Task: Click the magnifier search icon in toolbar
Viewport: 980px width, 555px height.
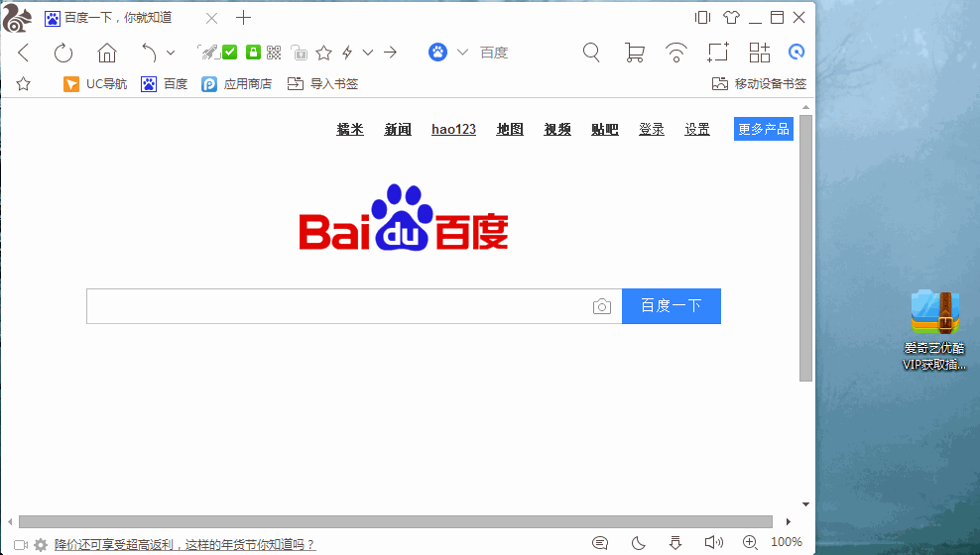Action: (x=591, y=53)
